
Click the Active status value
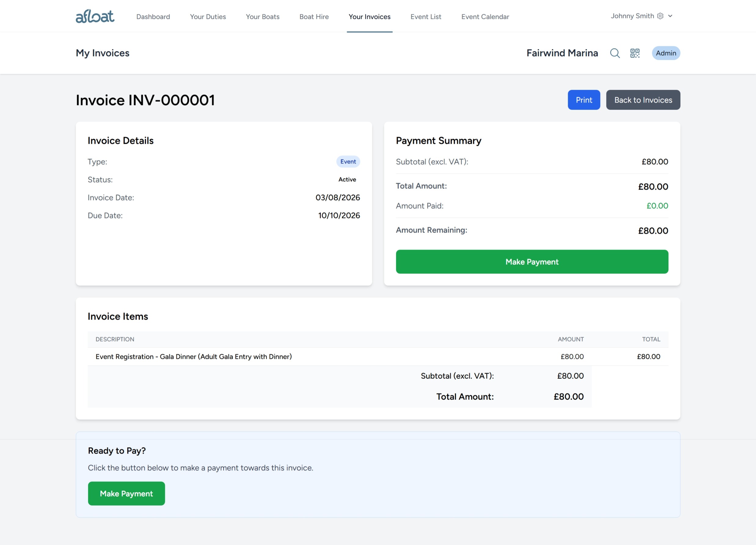click(x=347, y=179)
